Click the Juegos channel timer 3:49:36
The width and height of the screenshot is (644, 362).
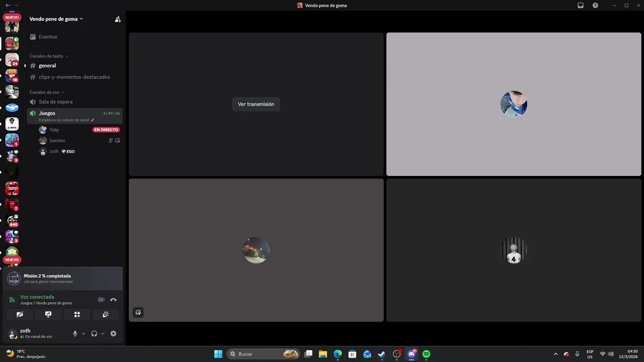pyautogui.click(x=111, y=113)
